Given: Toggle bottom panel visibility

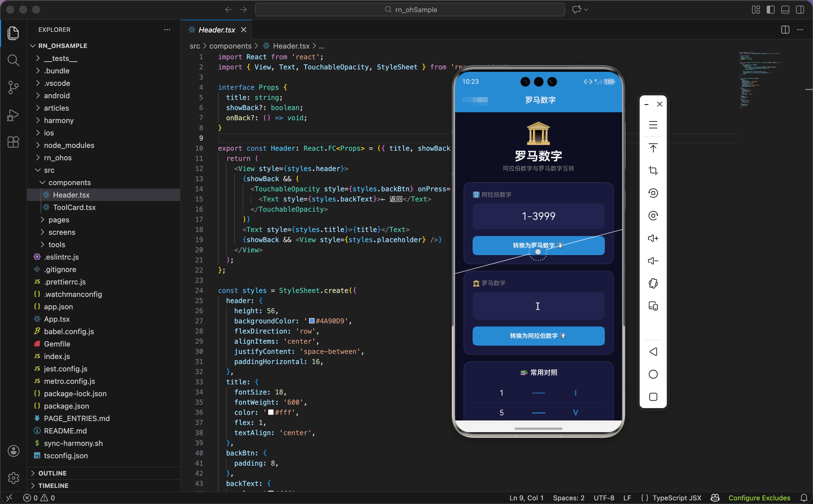Looking at the screenshot, I should coord(785,10).
